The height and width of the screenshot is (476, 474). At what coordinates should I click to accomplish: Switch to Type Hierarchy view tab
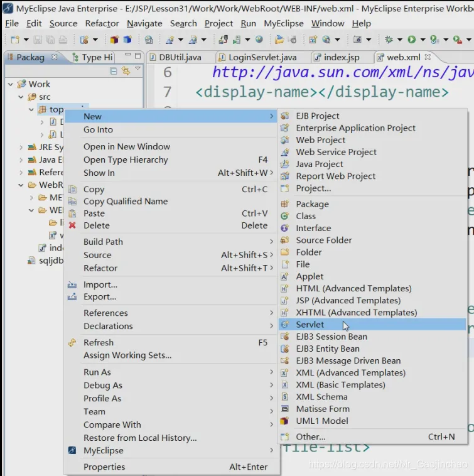(x=93, y=57)
